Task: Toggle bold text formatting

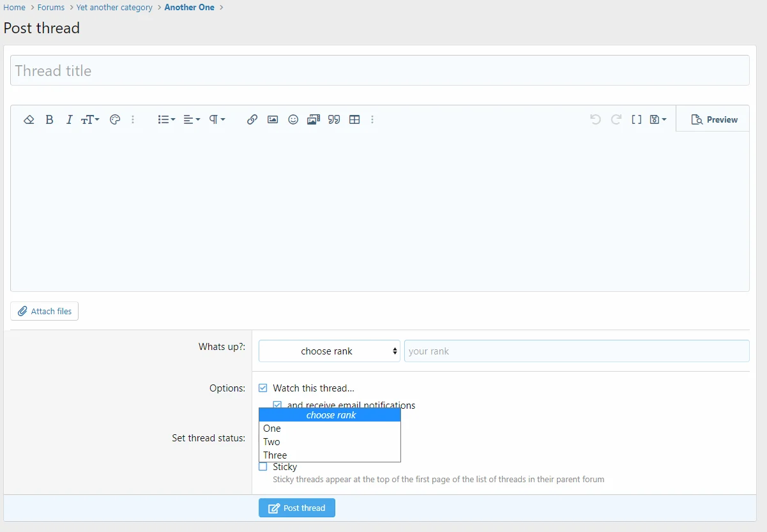Action: (x=49, y=119)
